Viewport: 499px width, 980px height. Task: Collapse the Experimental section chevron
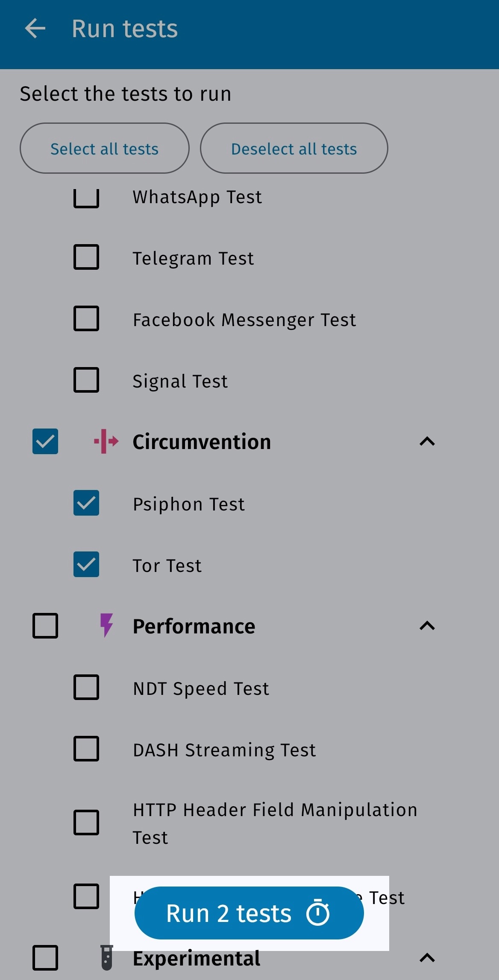(x=427, y=958)
